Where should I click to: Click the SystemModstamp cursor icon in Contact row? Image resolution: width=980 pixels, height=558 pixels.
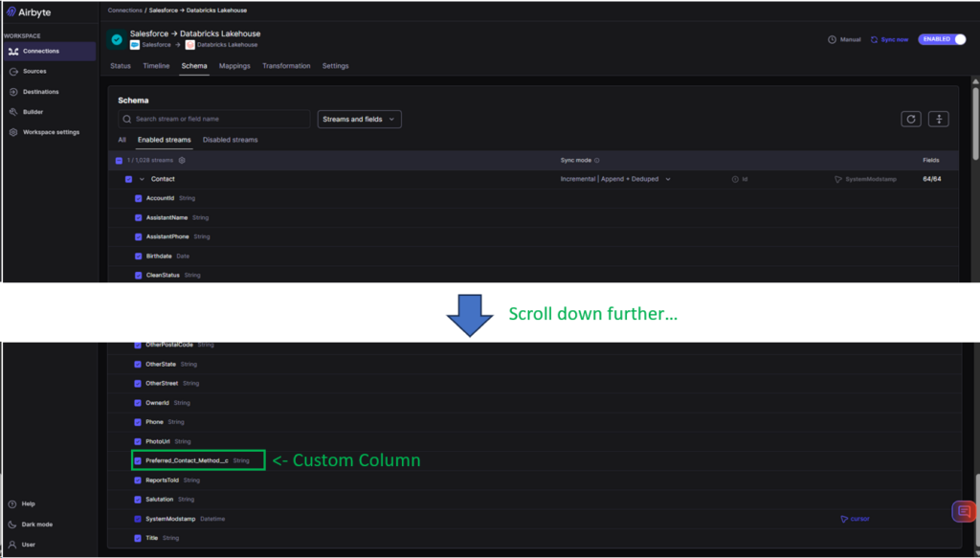pos(838,179)
